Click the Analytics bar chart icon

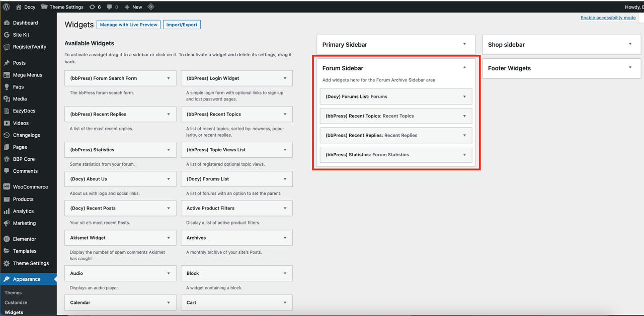(x=7, y=211)
